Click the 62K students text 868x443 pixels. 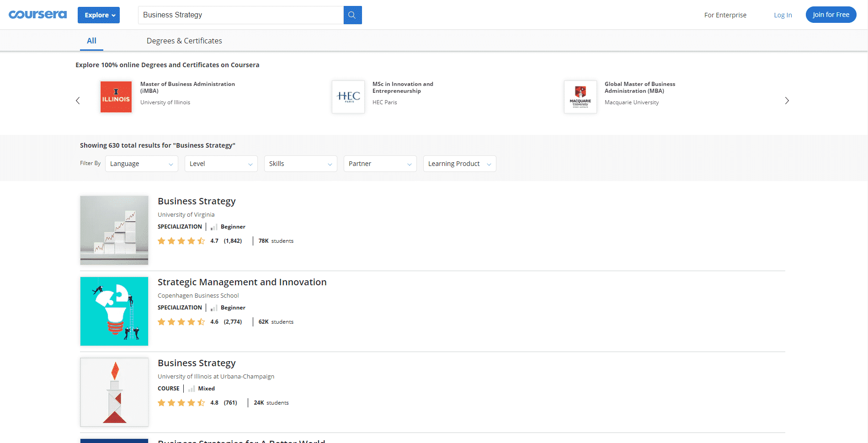coord(276,322)
